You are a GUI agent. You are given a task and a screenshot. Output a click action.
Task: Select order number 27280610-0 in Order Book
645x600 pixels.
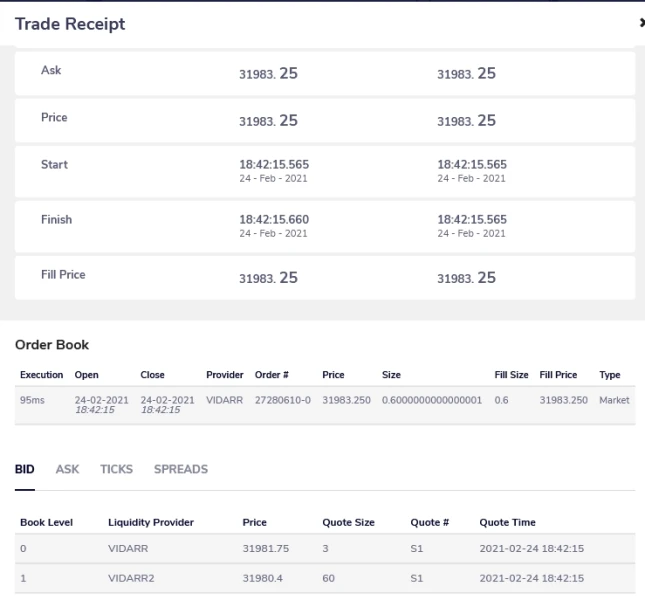(x=277, y=401)
